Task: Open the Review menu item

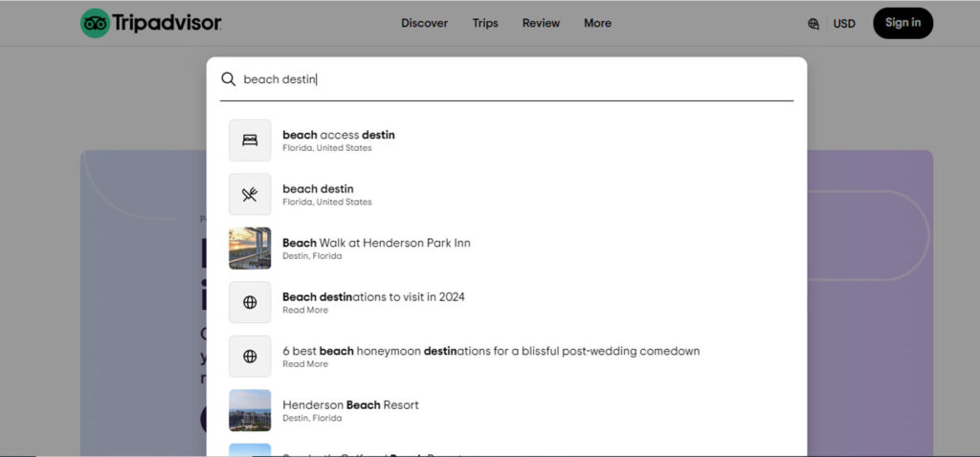Action: coord(542,23)
